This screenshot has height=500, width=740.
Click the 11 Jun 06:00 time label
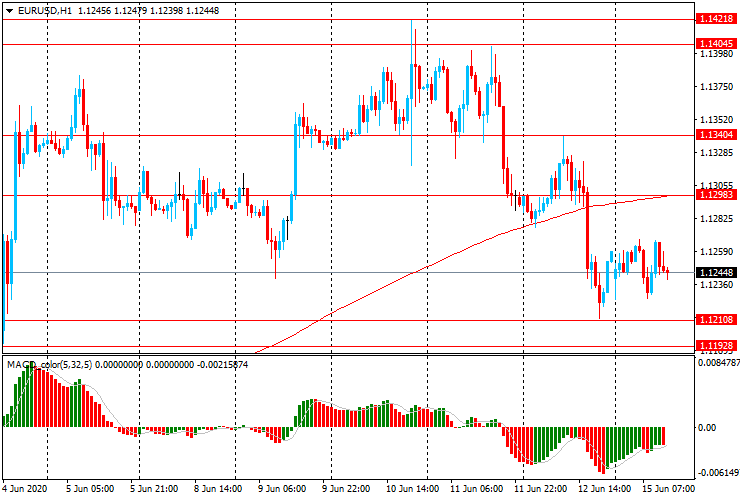point(477,488)
